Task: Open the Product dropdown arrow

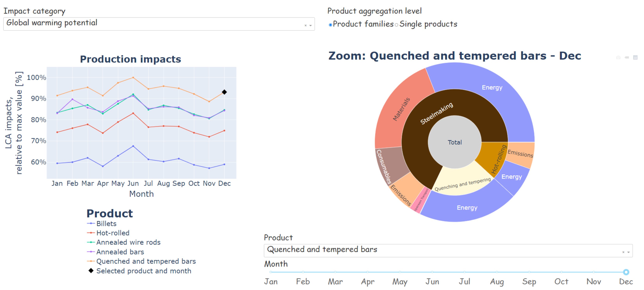Action: (x=629, y=252)
